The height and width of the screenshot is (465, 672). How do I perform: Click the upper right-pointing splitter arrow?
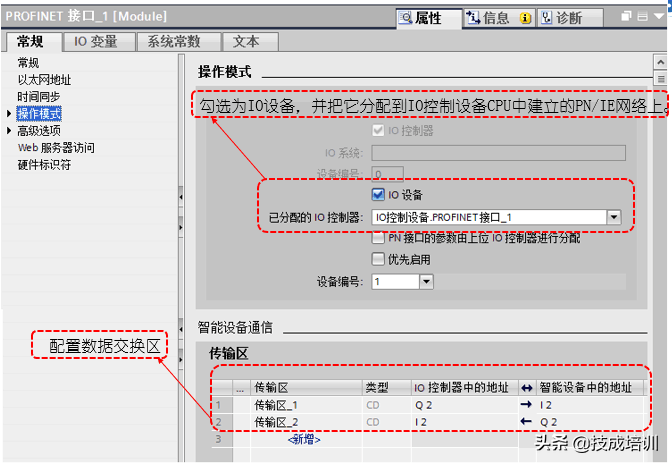[181, 227]
